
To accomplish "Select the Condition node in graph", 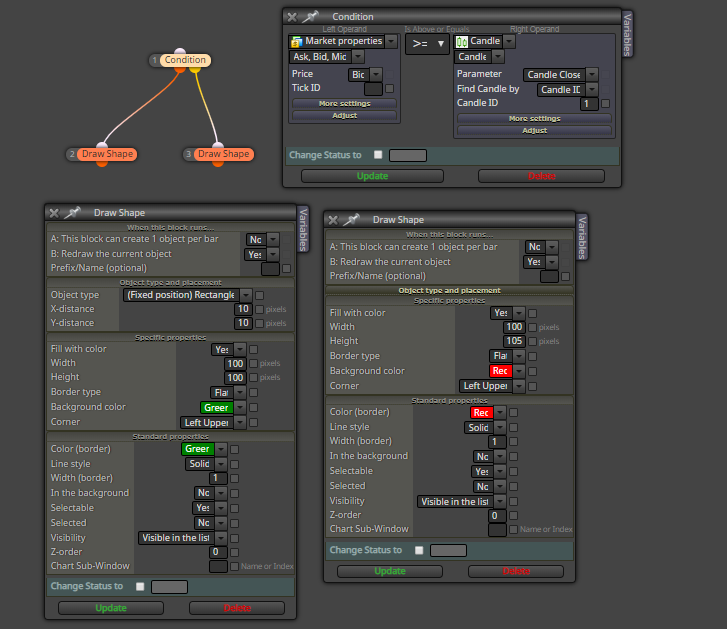I will tap(185, 60).
